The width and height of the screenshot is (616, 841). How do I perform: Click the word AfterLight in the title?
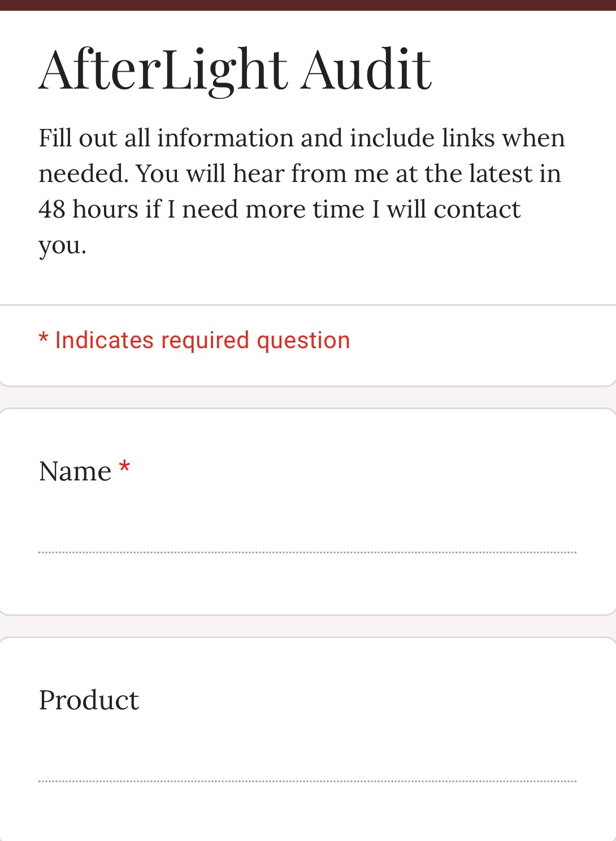[163, 70]
